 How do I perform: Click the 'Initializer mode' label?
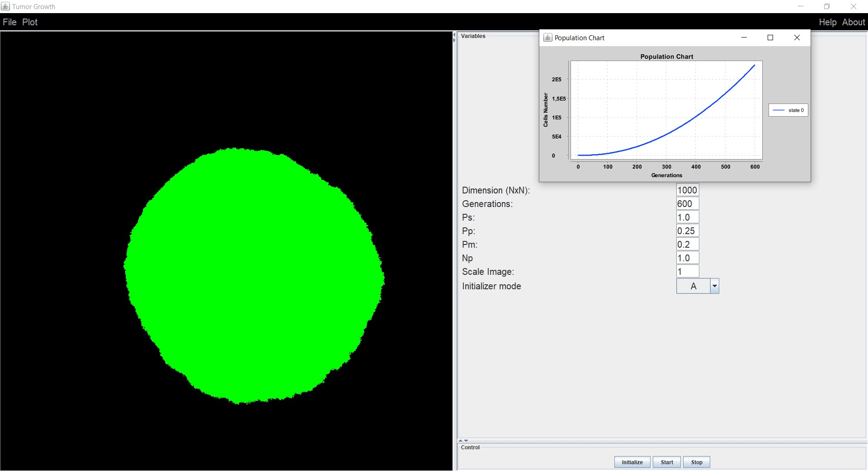pyautogui.click(x=491, y=286)
